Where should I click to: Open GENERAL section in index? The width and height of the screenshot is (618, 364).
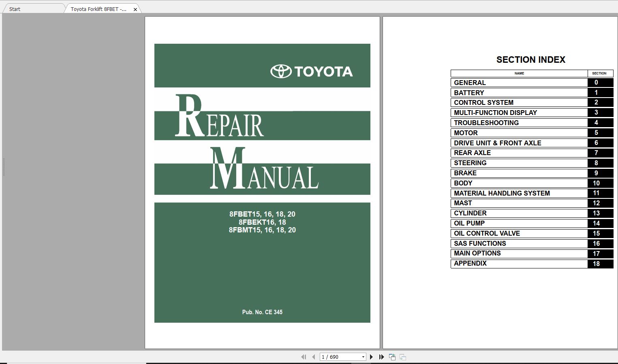tap(519, 83)
